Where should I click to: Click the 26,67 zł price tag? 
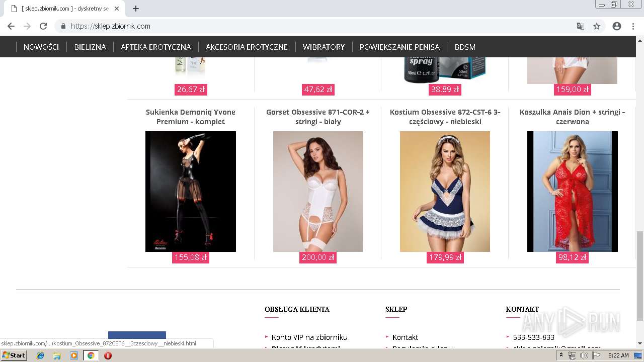pyautogui.click(x=191, y=89)
